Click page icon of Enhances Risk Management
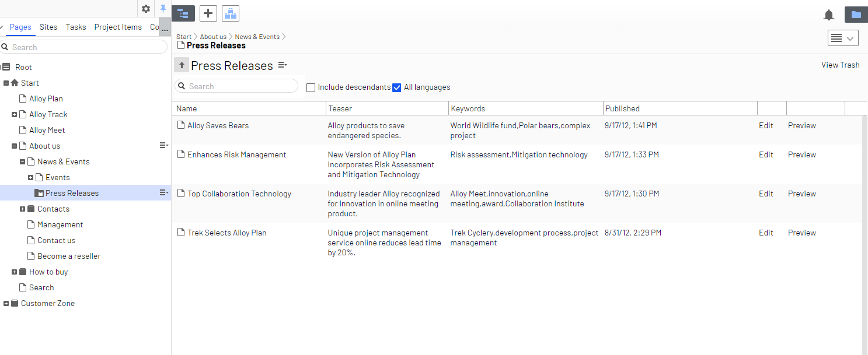This screenshot has width=868, height=355. pos(181,154)
